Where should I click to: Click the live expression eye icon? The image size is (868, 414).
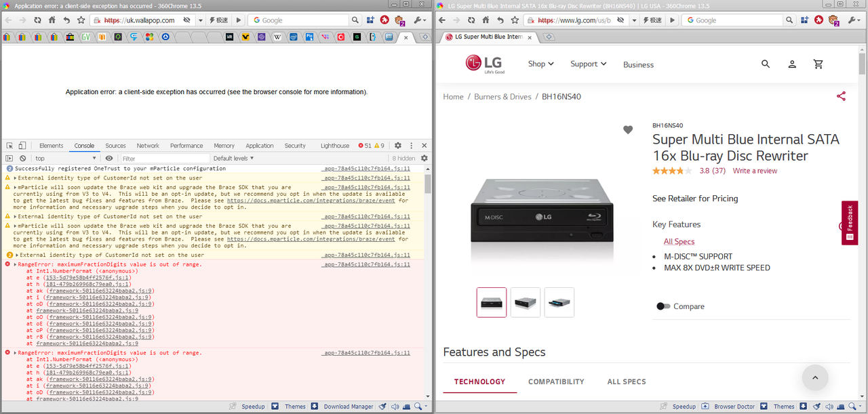pos(109,159)
